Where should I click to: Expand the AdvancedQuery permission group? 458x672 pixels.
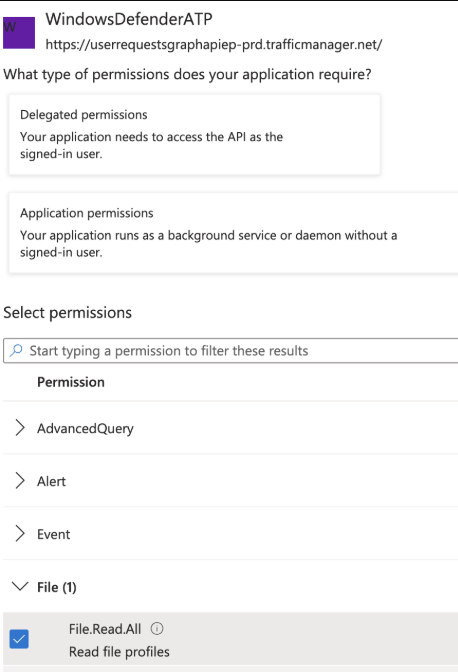(20, 428)
